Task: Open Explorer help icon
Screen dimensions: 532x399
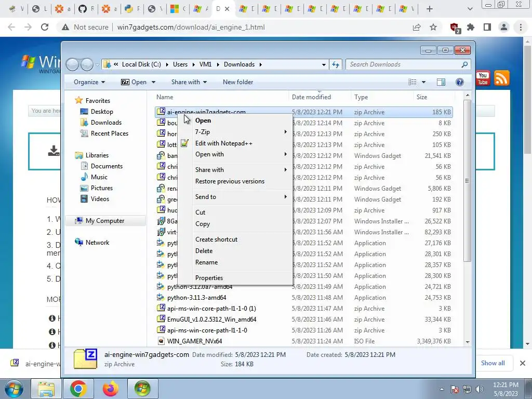Action: [460, 82]
